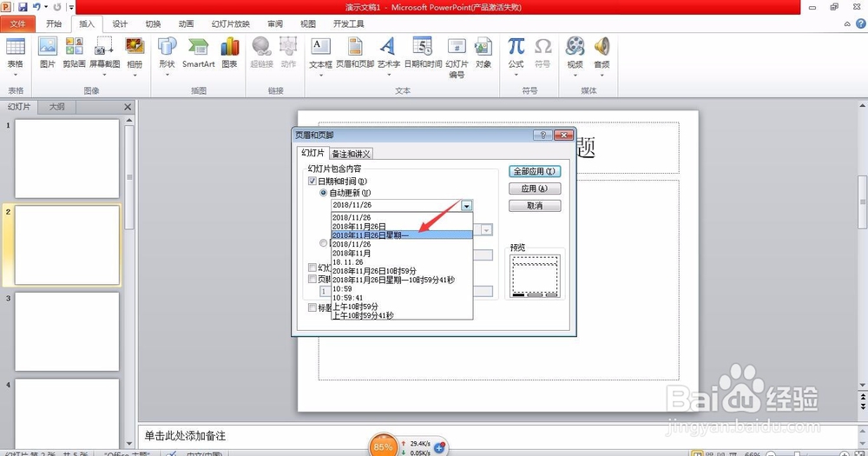Select slide 1 thumbnail
This screenshot has width=868, height=456.
[x=67, y=158]
